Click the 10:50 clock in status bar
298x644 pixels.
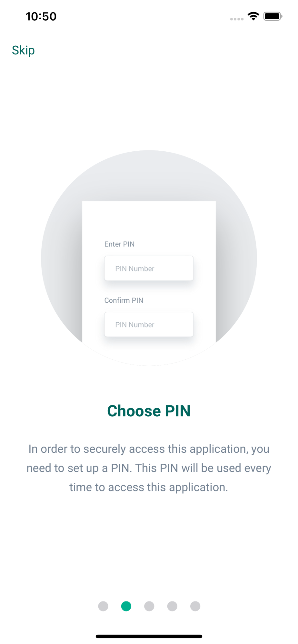click(x=41, y=16)
